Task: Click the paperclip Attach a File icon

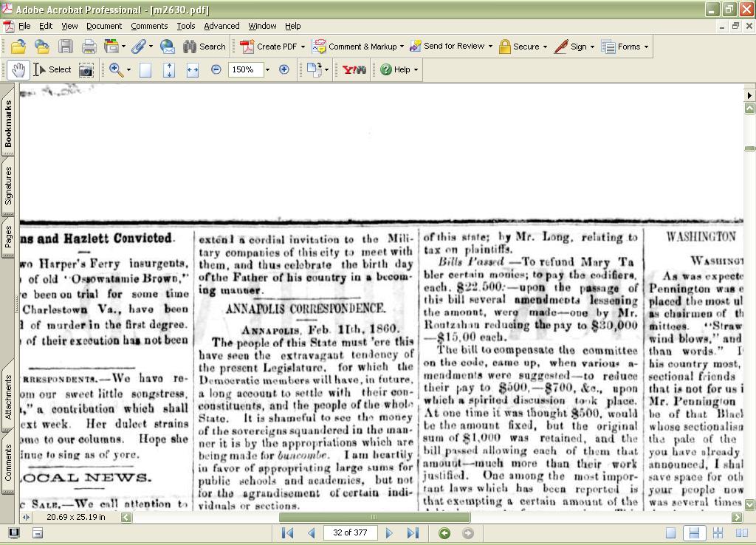Action: tap(139, 47)
